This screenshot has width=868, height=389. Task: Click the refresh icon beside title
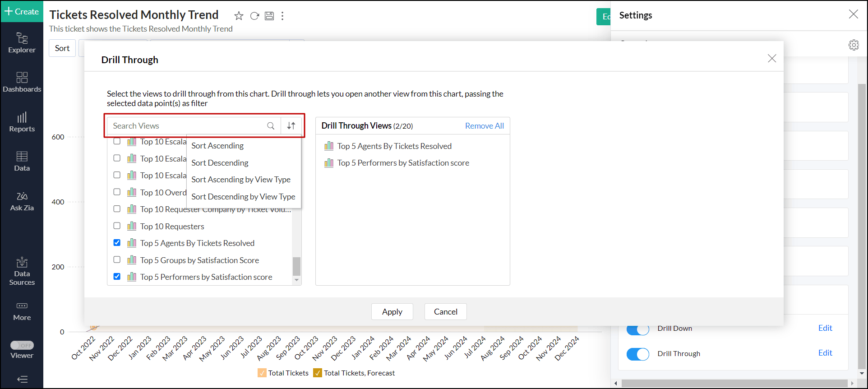[x=254, y=16]
